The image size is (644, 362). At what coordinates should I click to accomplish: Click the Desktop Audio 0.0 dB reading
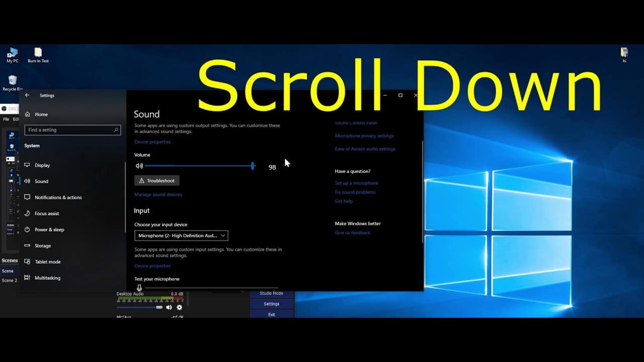coord(177,294)
